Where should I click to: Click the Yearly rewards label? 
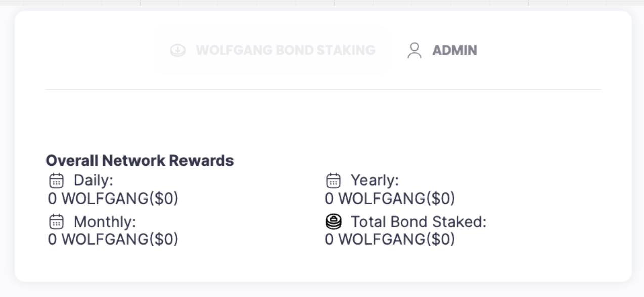tap(375, 180)
